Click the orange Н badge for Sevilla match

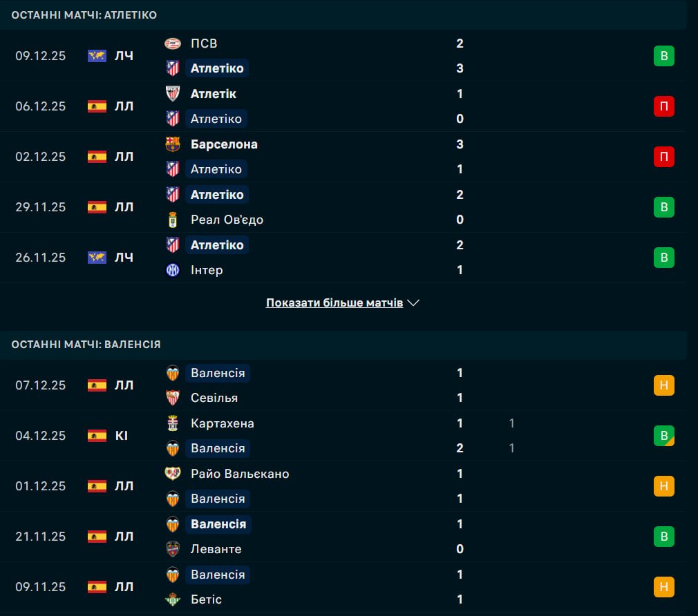coord(663,385)
